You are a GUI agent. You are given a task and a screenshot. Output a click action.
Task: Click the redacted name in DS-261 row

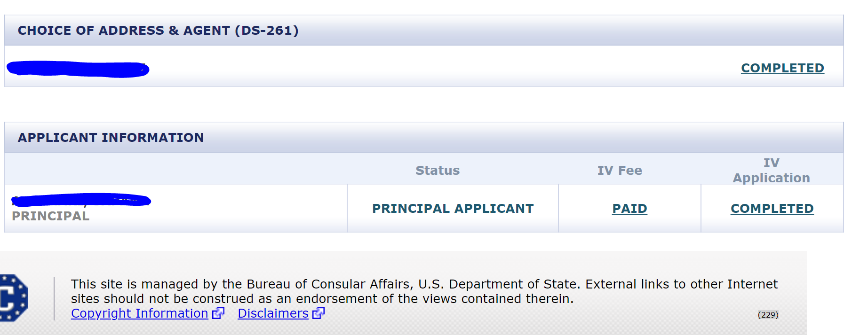[78, 69]
